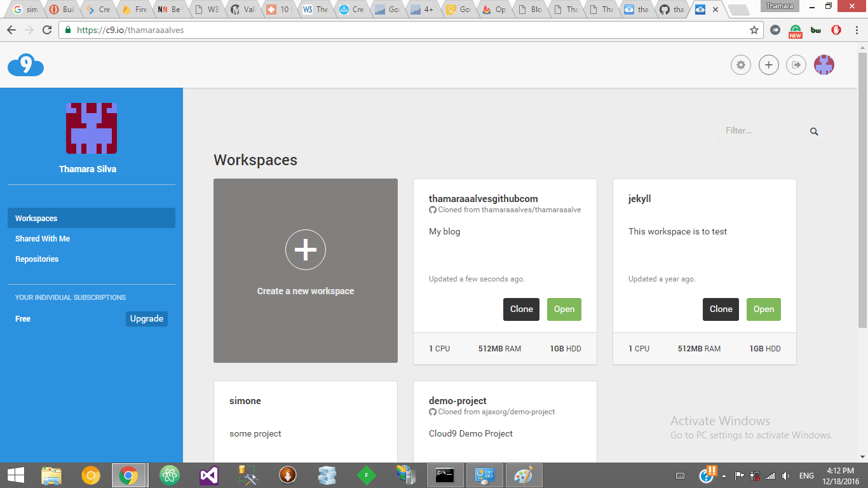Clone the jekyll workspace
The image size is (868, 488).
click(x=721, y=309)
